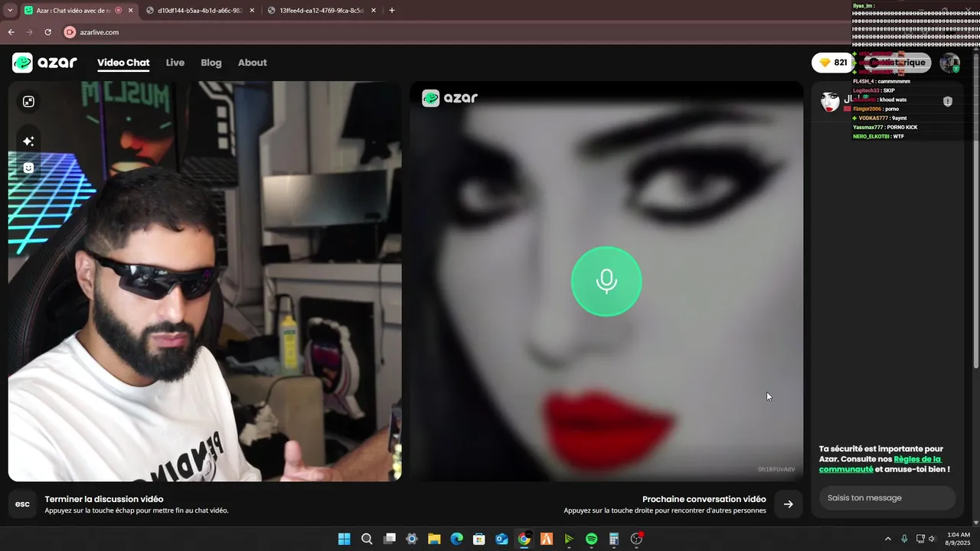The image size is (980, 551).
Task: Open system tray volume control
Action: point(932,539)
